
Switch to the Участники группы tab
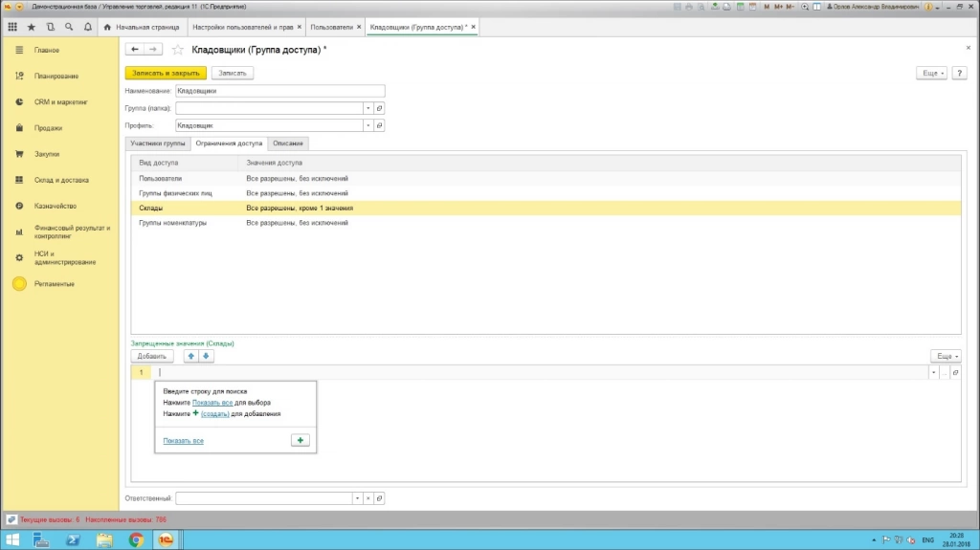[158, 143]
